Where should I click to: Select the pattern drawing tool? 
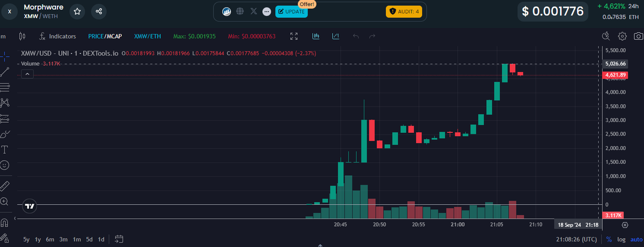5,103
